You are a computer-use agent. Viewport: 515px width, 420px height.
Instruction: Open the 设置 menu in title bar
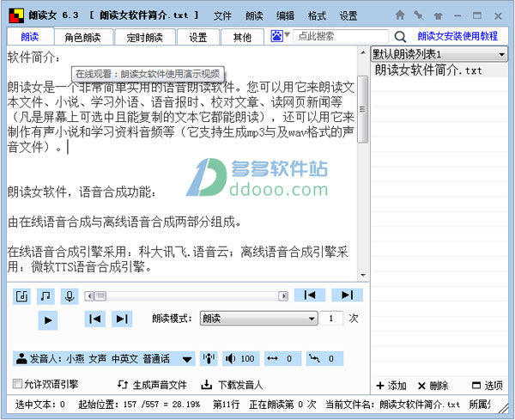coord(348,15)
